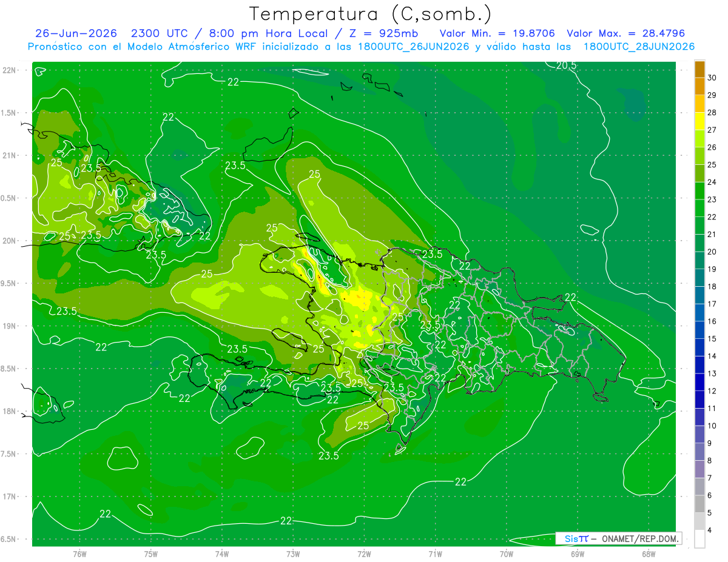Image resolution: width=728 pixels, height=562 pixels.
Task: Click the legend value '26'
Action: (713, 147)
